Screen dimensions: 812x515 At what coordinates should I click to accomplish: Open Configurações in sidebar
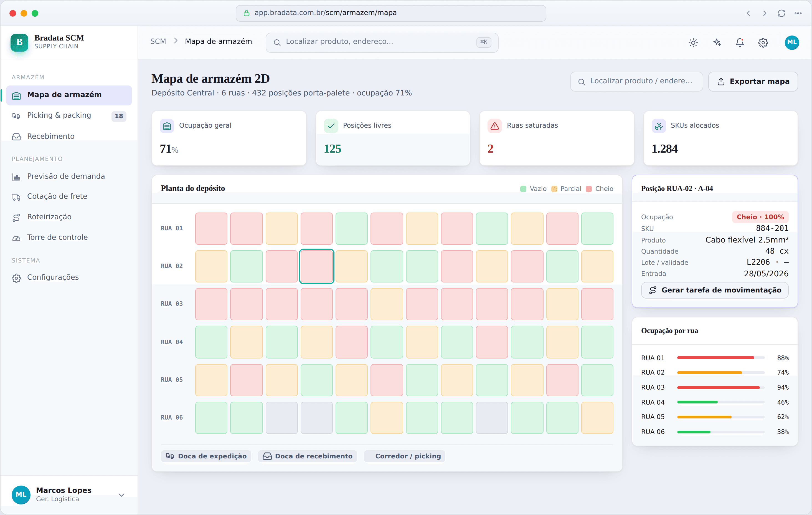(x=69, y=278)
